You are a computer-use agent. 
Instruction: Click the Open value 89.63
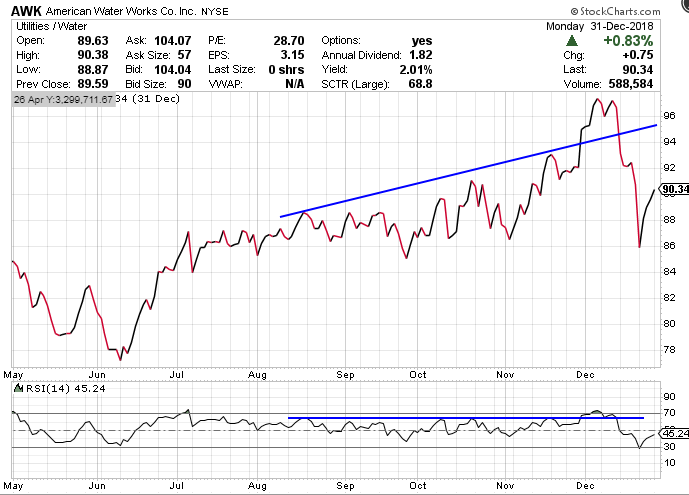[93, 40]
